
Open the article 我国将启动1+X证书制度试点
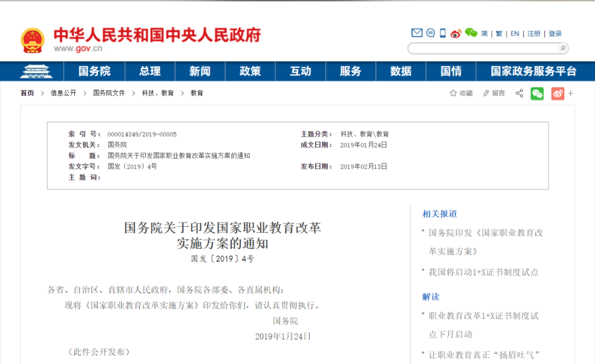click(481, 271)
